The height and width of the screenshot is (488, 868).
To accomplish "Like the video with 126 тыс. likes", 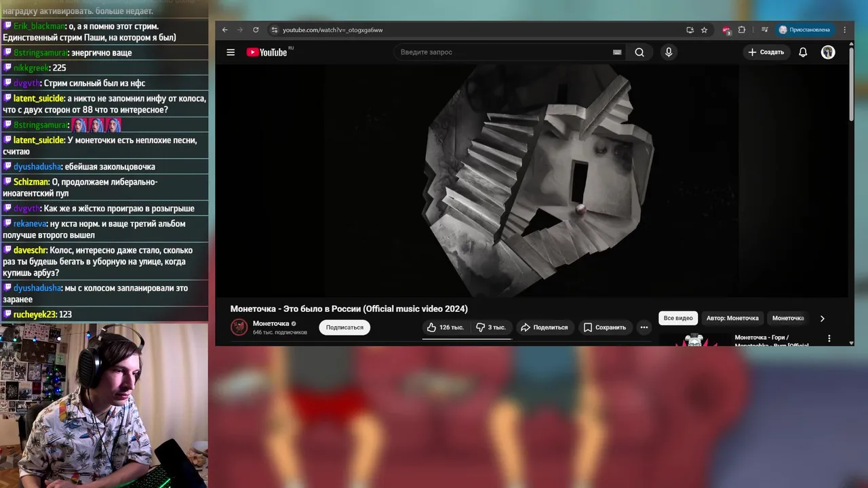I will pyautogui.click(x=446, y=327).
